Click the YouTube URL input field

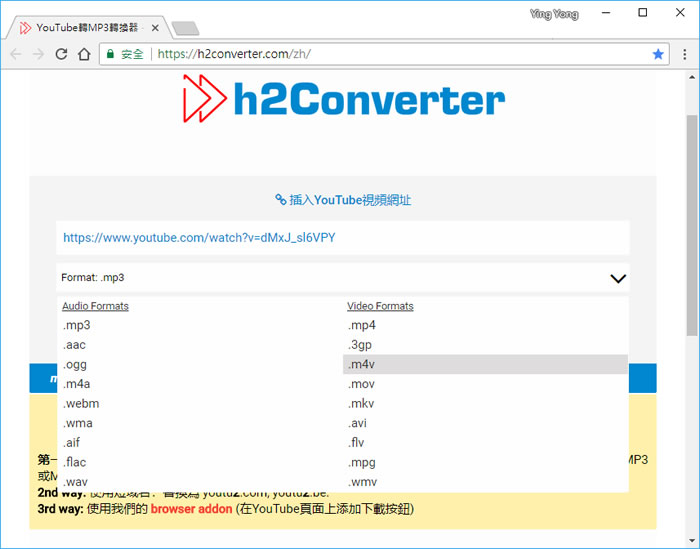343,237
